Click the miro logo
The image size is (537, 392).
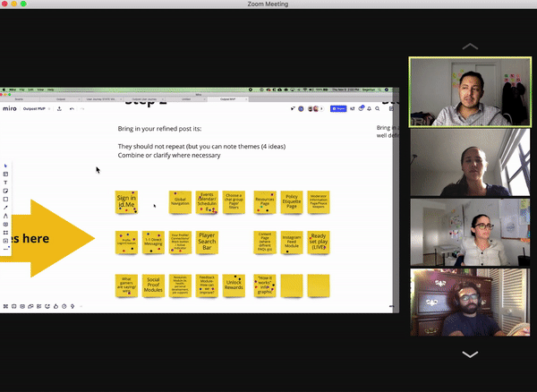tap(10, 108)
